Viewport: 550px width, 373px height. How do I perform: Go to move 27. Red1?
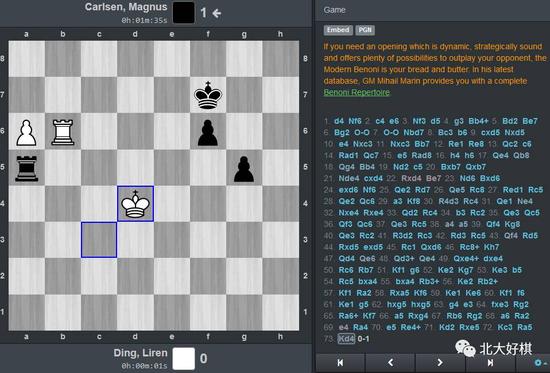513,190
